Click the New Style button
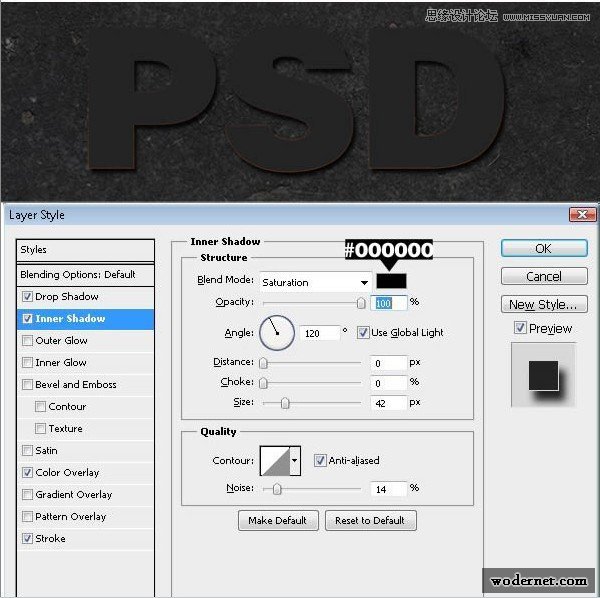This screenshot has height=598, width=600. pyautogui.click(x=544, y=304)
